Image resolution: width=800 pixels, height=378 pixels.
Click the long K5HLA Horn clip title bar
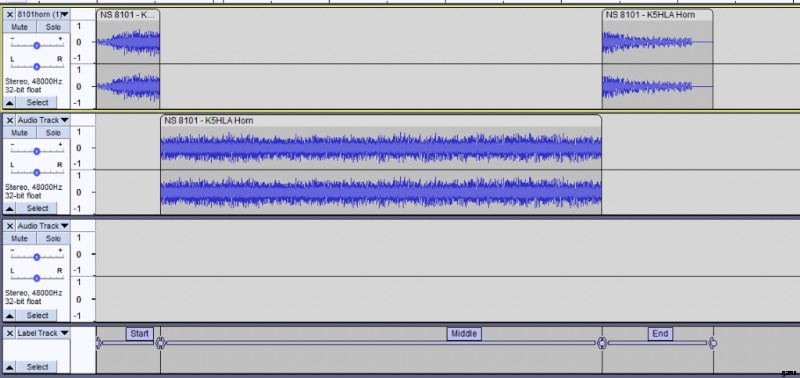(x=381, y=121)
